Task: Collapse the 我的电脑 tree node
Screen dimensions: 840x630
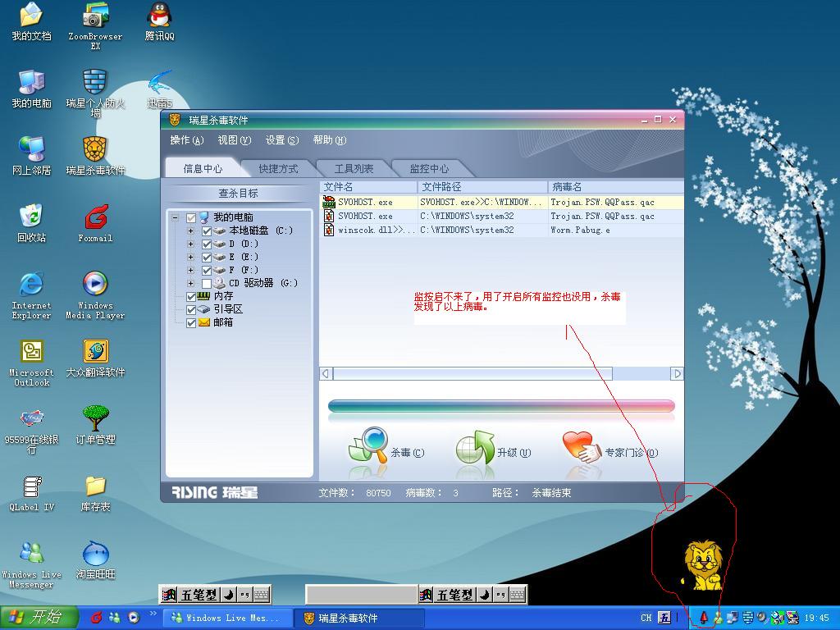Action: coord(175,217)
